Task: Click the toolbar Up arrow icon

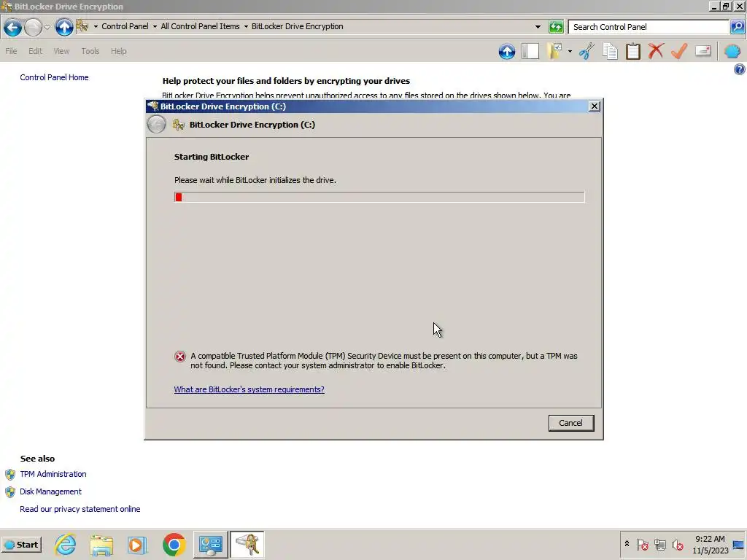Action: pyautogui.click(x=507, y=52)
